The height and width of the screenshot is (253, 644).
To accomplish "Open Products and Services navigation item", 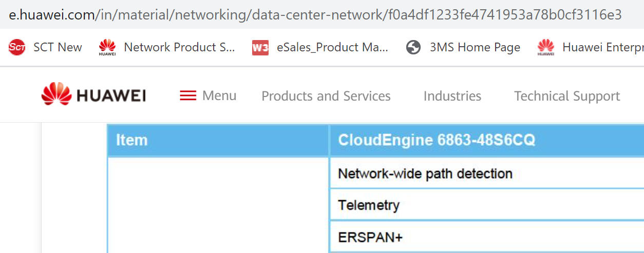I will coord(326,96).
